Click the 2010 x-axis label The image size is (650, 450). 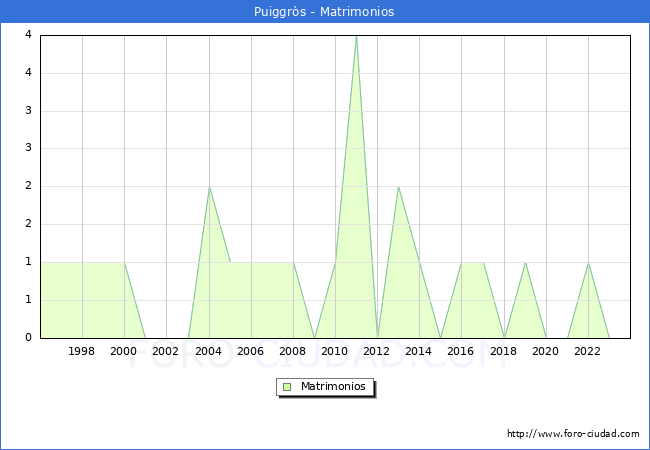click(335, 351)
